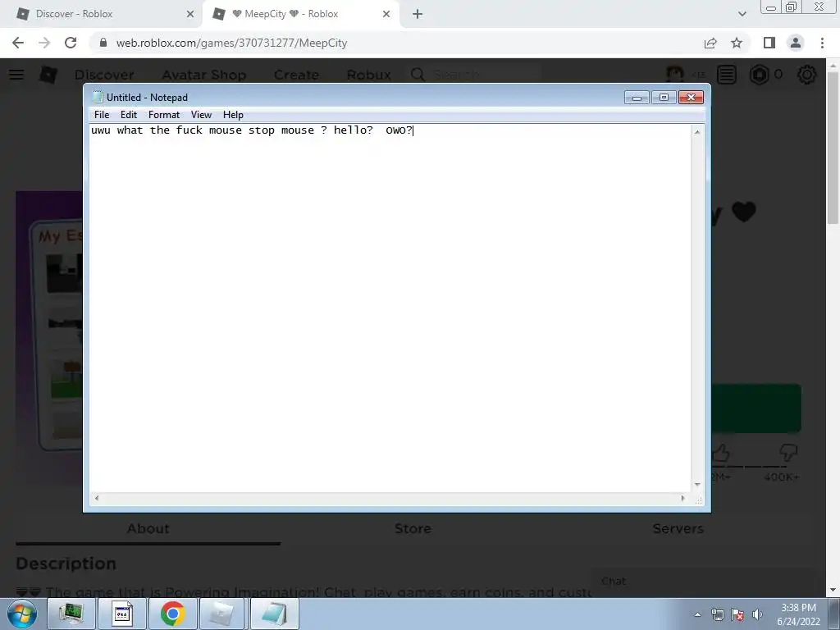This screenshot has height=630, width=840.
Task: Click the site lock icon in address bar
Action: (103, 43)
